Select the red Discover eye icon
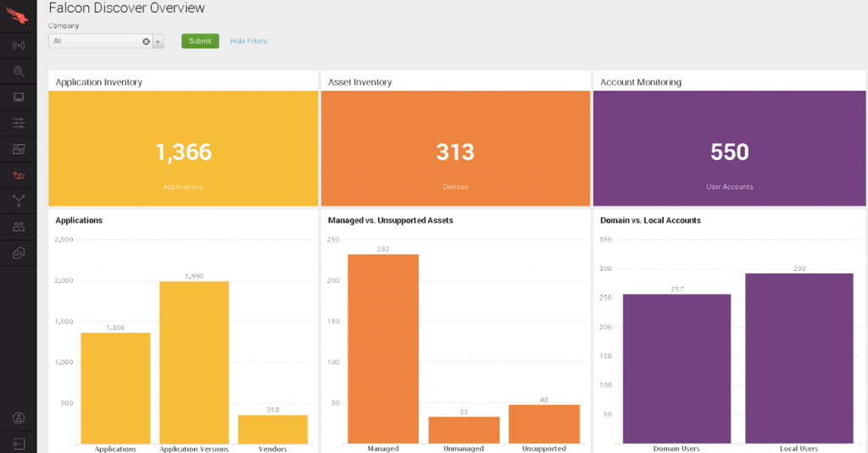Screen dimensions: 868x453 (18, 175)
